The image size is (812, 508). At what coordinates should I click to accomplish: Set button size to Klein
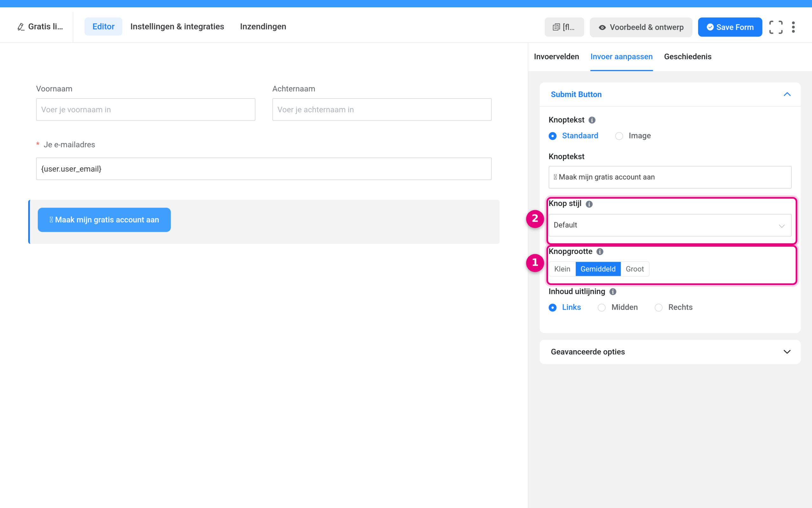(562, 269)
